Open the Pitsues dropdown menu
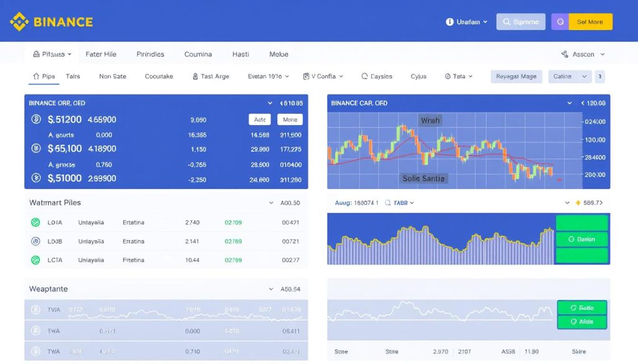The width and height of the screenshot is (638, 364). click(x=52, y=54)
